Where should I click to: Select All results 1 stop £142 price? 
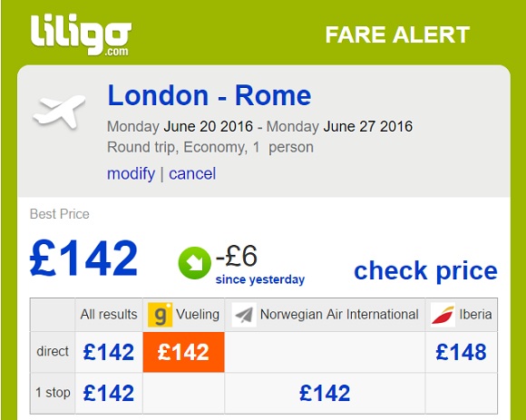[x=109, y=393]
